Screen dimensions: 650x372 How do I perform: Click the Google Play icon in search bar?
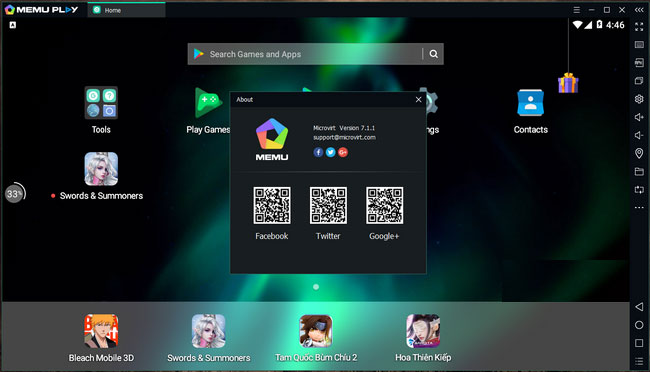[199, 54]
